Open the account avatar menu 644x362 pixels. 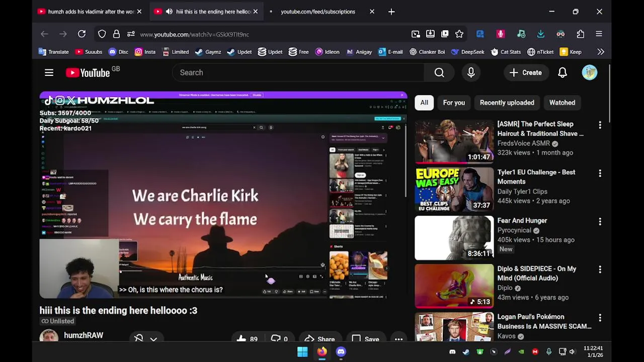tap(590, 72)
